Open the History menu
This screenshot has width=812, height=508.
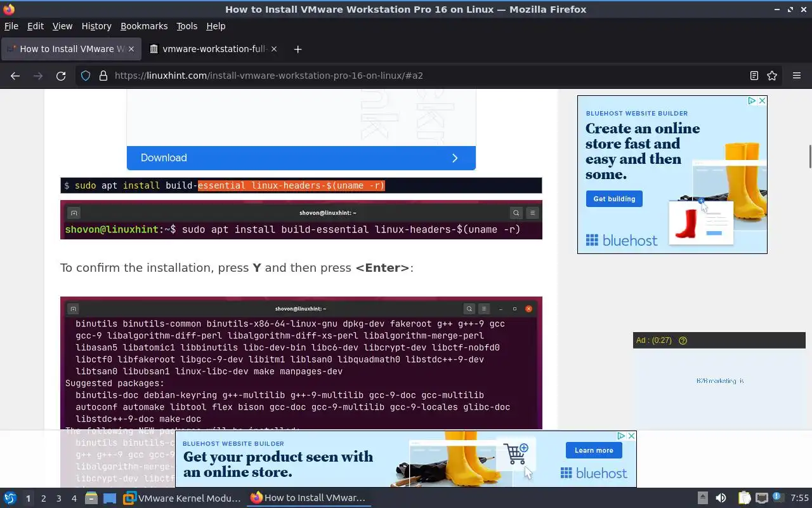click(x=96, y=26)
